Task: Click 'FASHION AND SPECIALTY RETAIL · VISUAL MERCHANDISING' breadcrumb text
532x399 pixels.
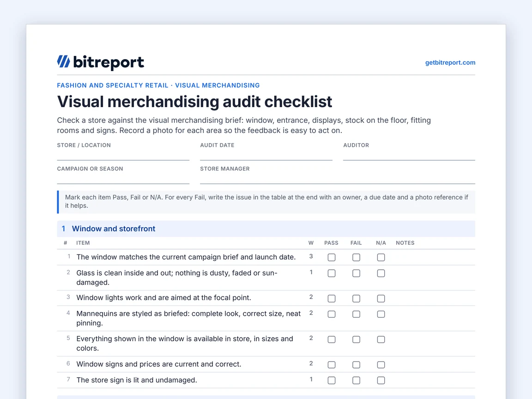Action: click(x=158, y=85)
